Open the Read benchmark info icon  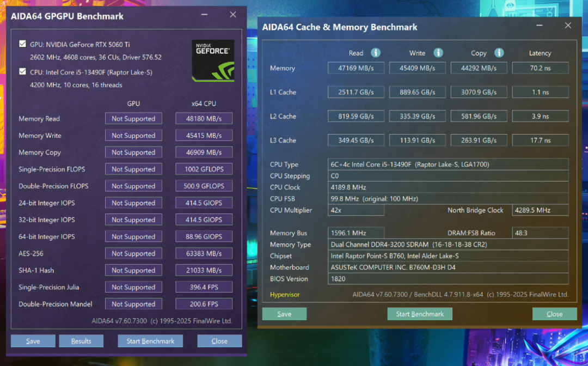click(376, 53)
